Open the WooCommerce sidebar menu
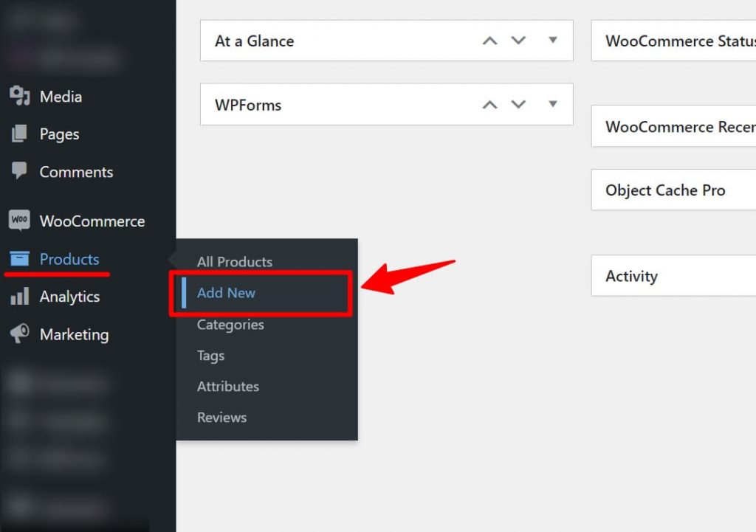The width and height of the screenshot is (756, 532). pyautogui.click(x=92, y=221)
